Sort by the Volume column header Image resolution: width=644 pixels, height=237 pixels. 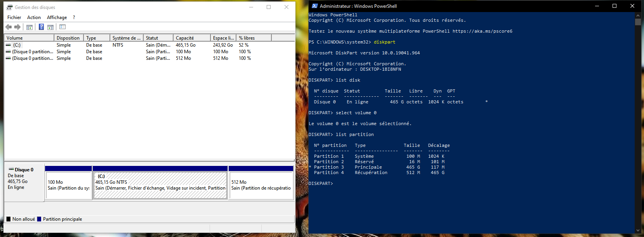(x=29, y=38)
